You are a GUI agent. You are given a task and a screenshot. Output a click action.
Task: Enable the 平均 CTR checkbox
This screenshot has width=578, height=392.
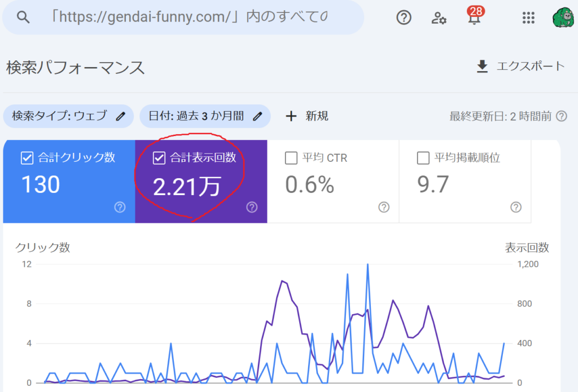291,158
